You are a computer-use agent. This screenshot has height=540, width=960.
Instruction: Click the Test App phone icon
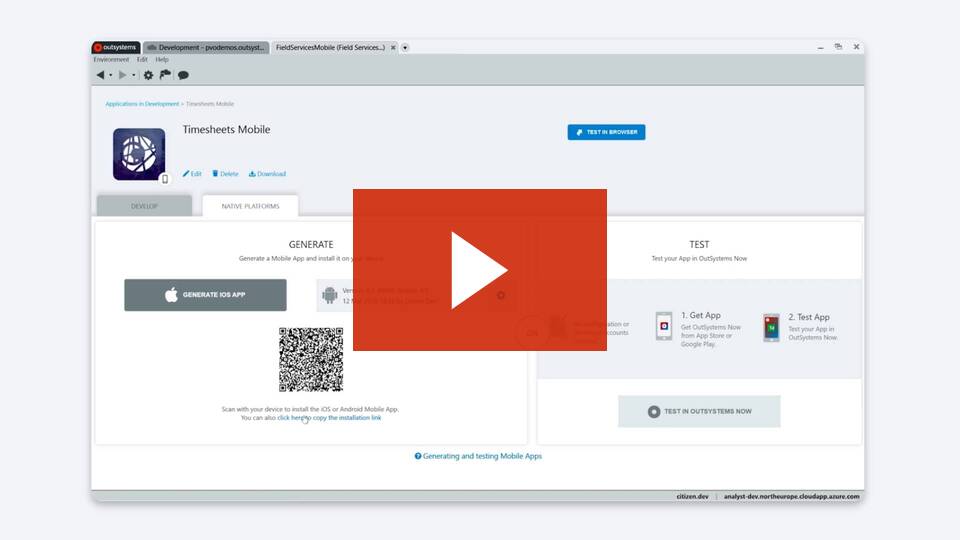click(x=771, y=328)
